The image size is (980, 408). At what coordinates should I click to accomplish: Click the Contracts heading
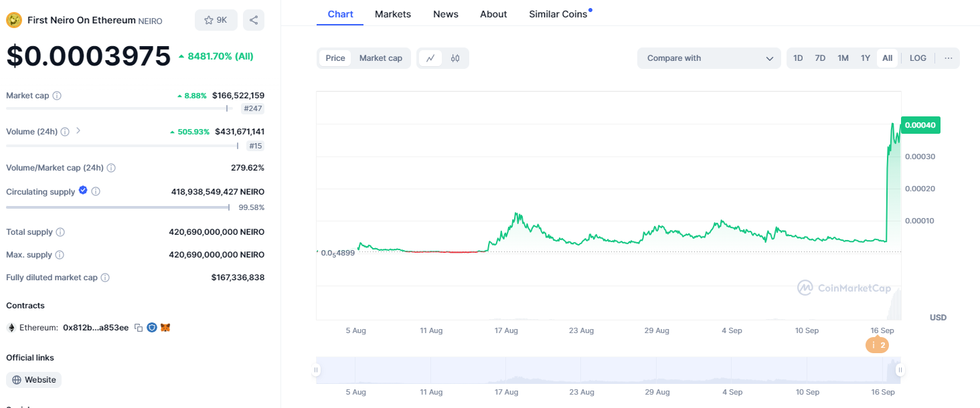point(25,306)
